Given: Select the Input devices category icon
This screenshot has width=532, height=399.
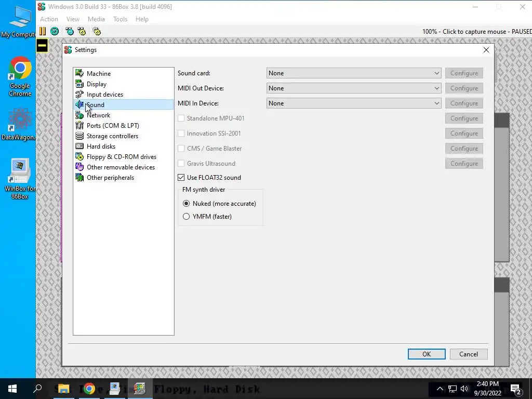Looking at the screenshot, I should tap(79, 95).
